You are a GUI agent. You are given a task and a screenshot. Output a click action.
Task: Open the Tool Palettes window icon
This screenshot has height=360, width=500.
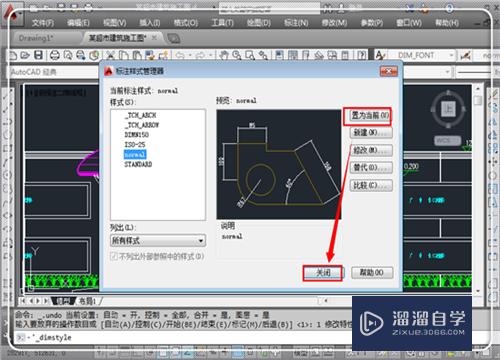pyautogui.click(x=306, y=55)
